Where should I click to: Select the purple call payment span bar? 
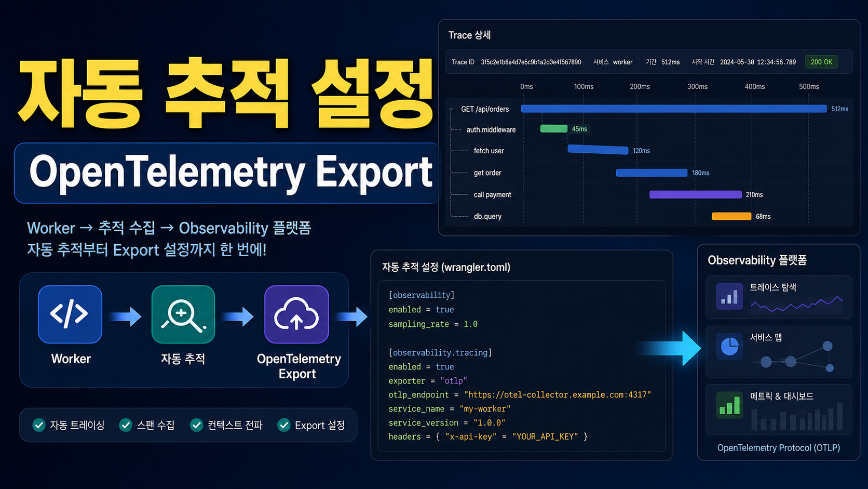pyautogui.click(x=696, y=194)
